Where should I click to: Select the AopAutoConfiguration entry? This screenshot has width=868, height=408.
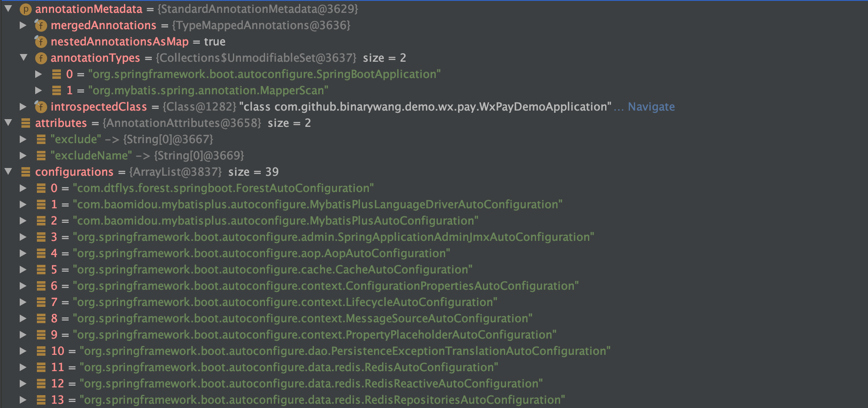pyautogui.click(x=261, y=254)
